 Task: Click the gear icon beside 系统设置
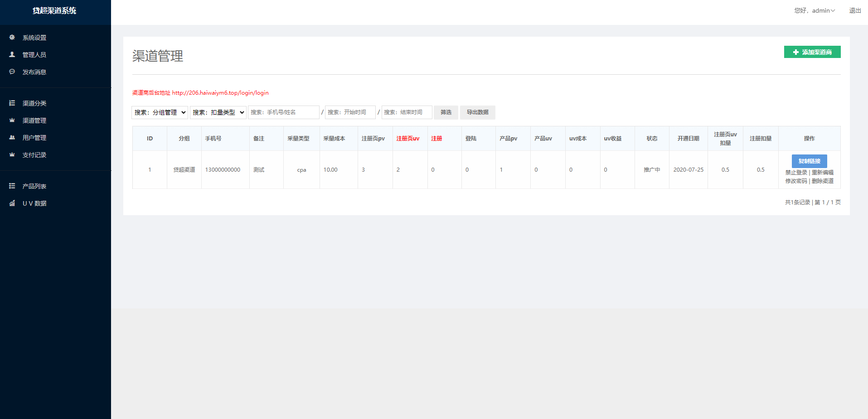tap(12, 38)
